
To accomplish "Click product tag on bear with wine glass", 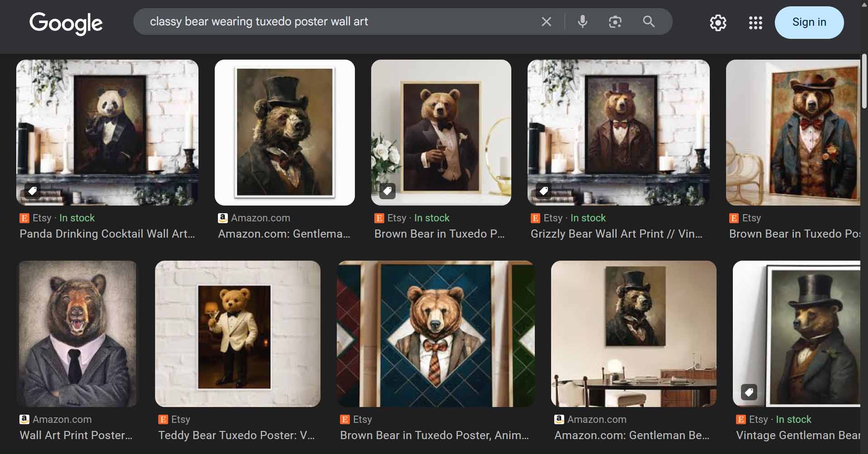I will click(387, 191).
